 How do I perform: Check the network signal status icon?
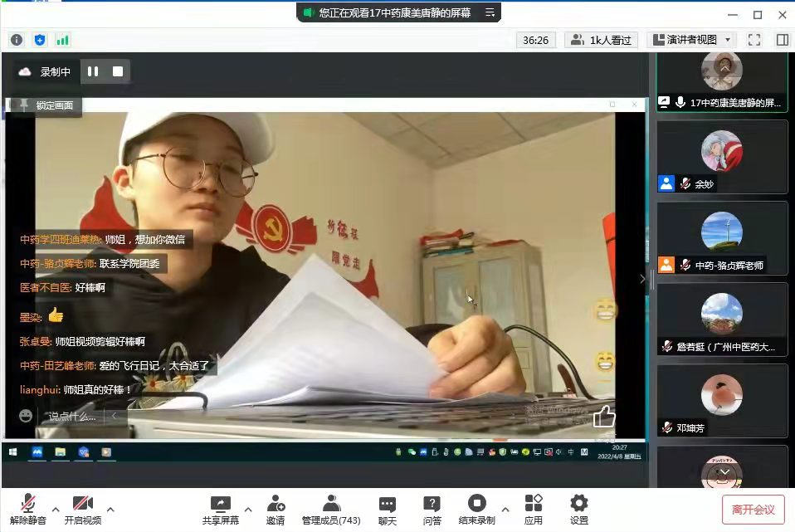[62, 40]
